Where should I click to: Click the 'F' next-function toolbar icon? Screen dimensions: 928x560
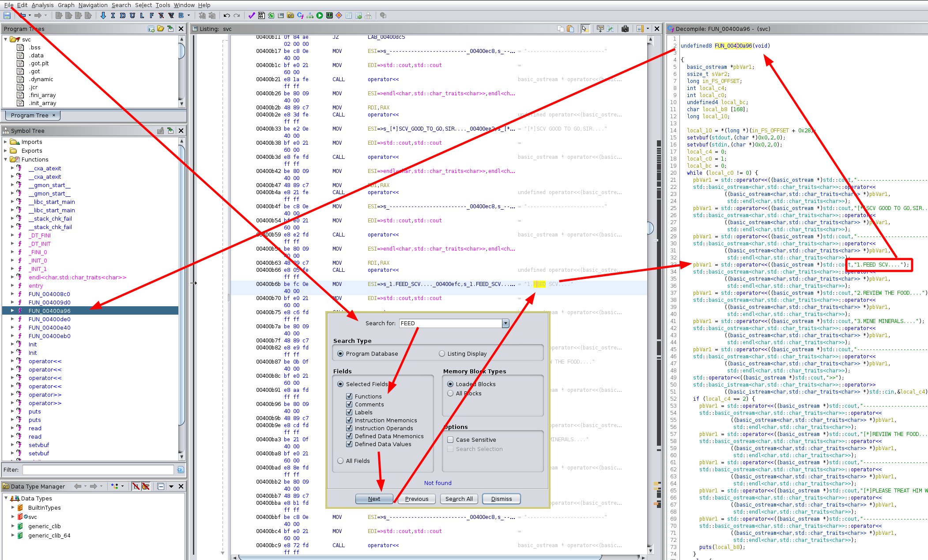(x=152, y=15)
